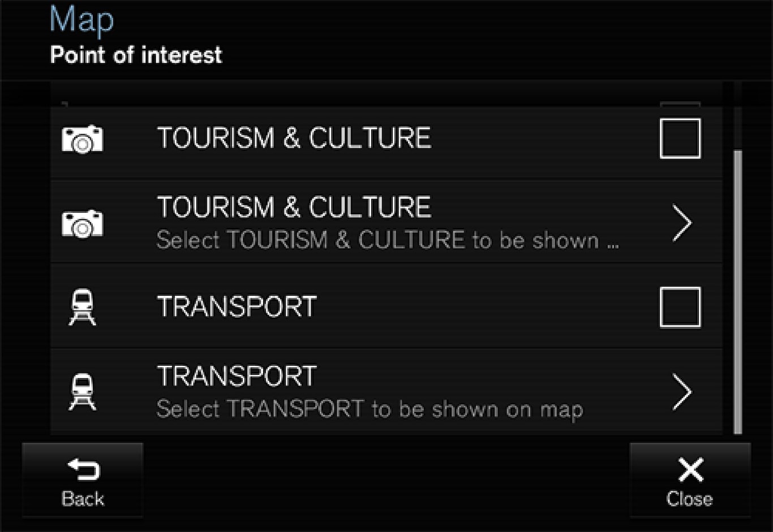
Task: Select TRANSPORT label in checkbox row
Action: (x=237, y=307)
